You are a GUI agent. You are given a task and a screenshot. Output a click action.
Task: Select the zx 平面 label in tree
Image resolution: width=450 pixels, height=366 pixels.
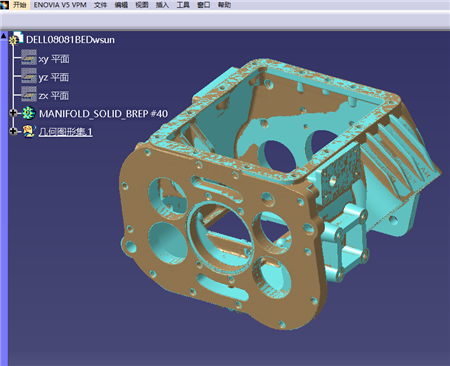[x=54, y=96]
